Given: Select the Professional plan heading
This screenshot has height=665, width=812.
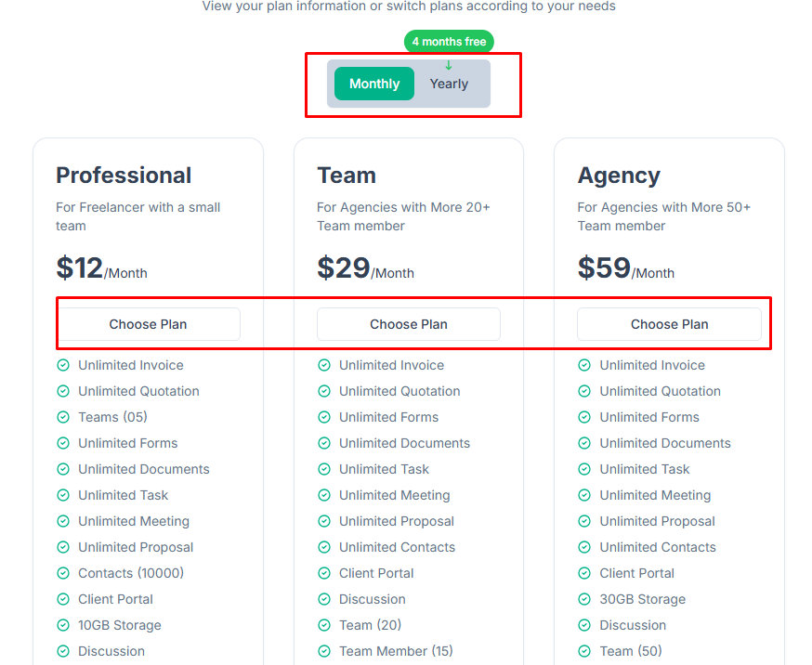Looking at the screenshot, I should [x=124, y=176].
